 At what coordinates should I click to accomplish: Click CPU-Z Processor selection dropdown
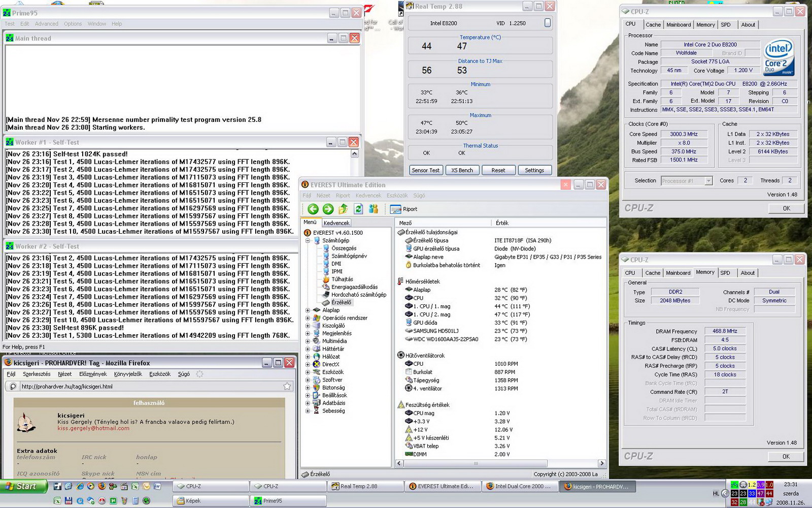click(x=687, y=181)
